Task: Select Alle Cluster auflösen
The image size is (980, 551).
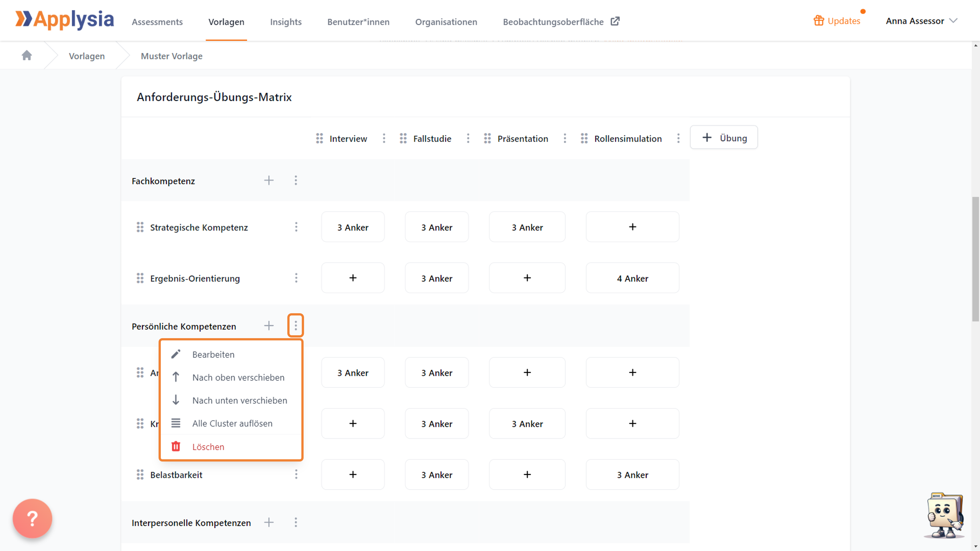Action: [231, 423]
